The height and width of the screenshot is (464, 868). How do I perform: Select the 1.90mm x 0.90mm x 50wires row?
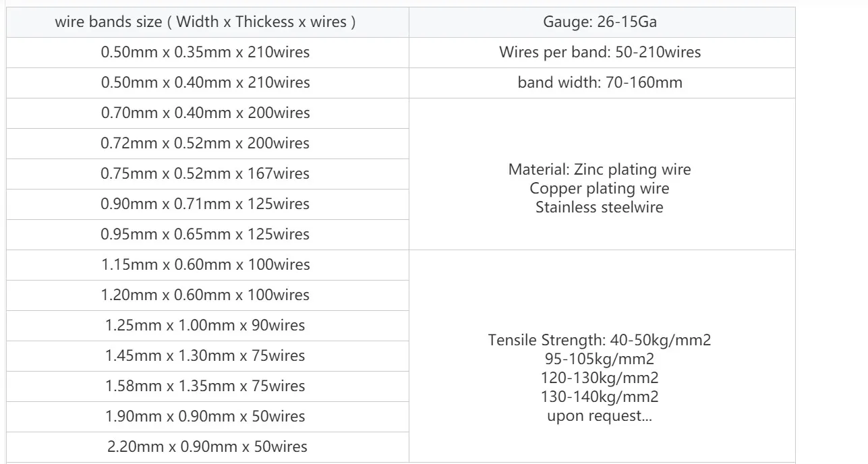click(x=205, y=416)
